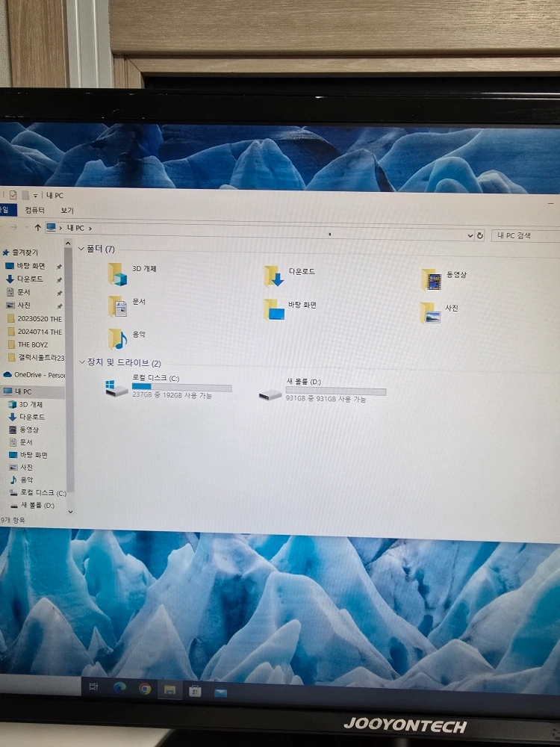Open the 동영상 folder in main pane
This screenshot has height=747, width=560.
(x=432, y=279)
